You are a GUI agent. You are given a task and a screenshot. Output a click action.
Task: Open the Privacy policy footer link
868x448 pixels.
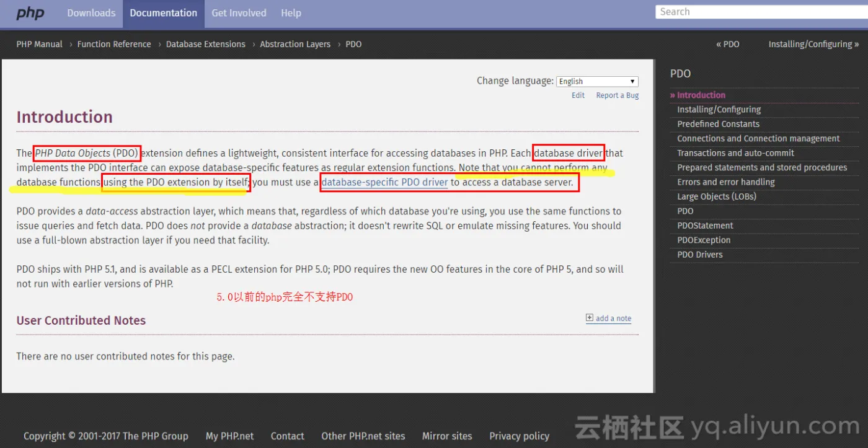coord(520,436)
